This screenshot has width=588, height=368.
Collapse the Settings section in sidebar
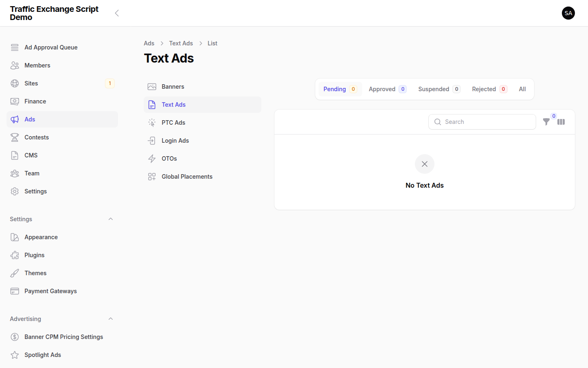coord(110,219)
